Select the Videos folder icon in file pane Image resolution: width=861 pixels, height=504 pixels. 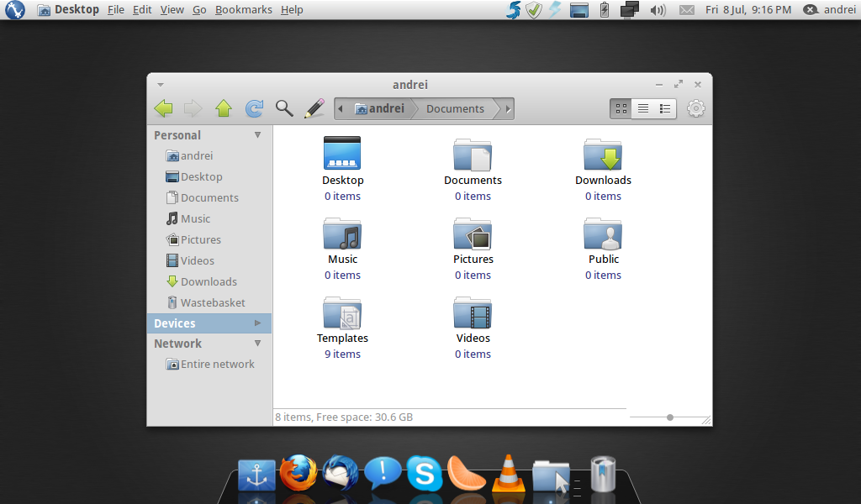[x=473, y=312]
